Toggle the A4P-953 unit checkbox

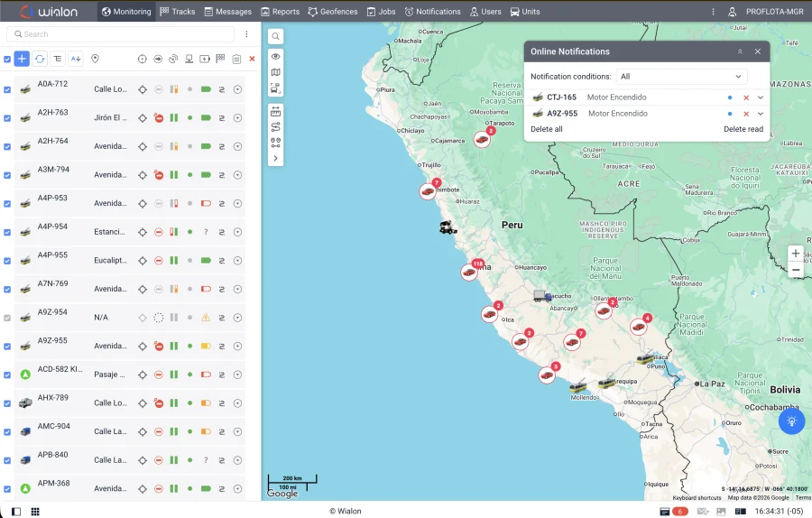pos(7,204)
